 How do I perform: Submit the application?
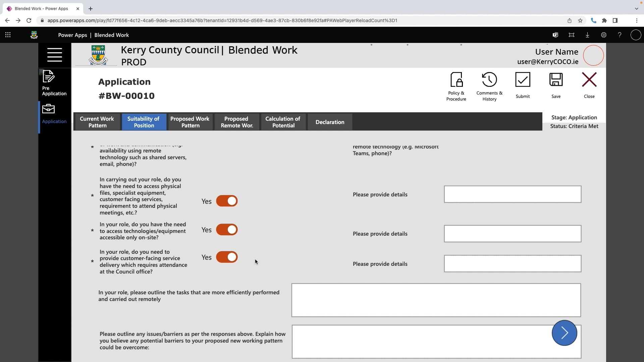point(523,84)
